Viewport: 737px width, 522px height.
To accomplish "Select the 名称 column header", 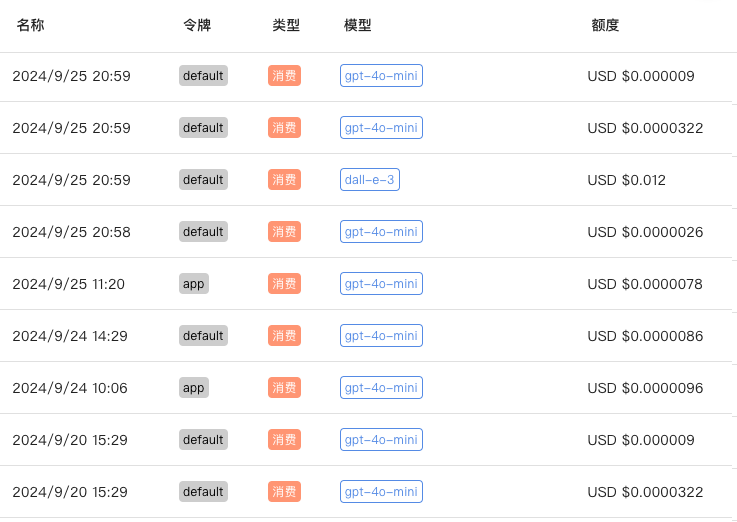I will tap(31, 25).
